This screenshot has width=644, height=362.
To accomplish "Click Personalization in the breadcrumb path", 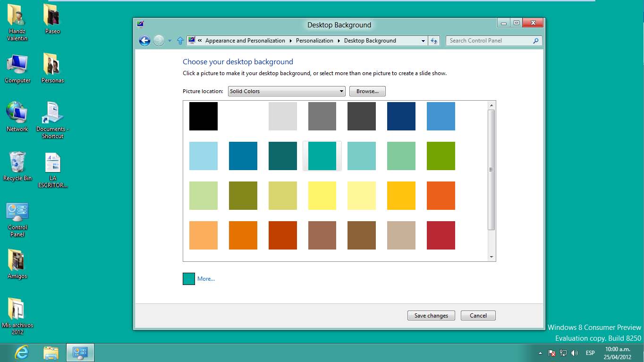I will 314,41.
